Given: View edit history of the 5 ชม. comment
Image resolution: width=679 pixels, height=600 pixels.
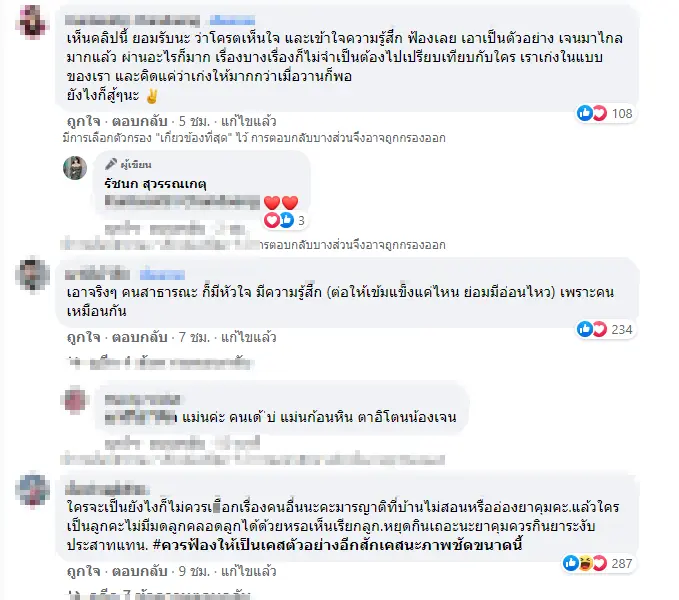Looking at the screenshot, I should [249, 121].
